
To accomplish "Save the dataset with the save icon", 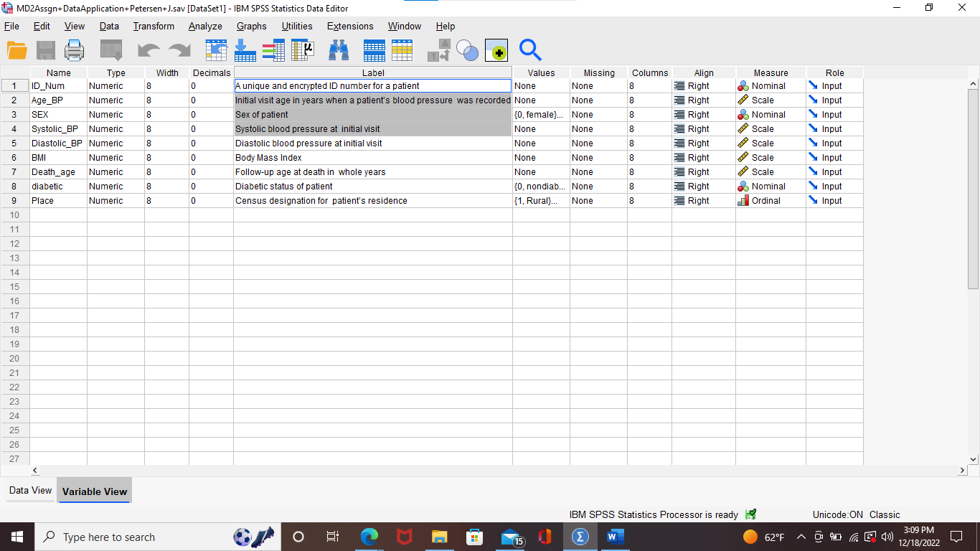I will point(44,50).
